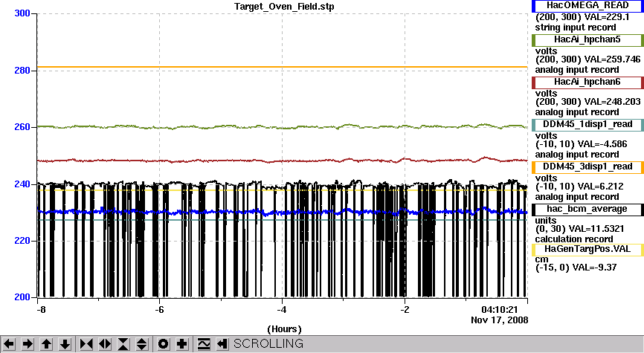Select the HacAi_hpchan5 legend entry

587,40
